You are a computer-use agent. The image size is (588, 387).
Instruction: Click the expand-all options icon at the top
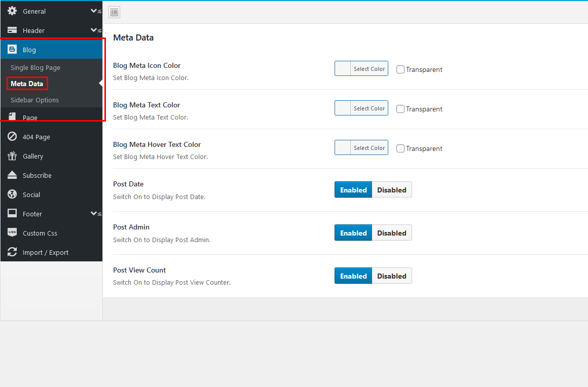tap(115, 12)
